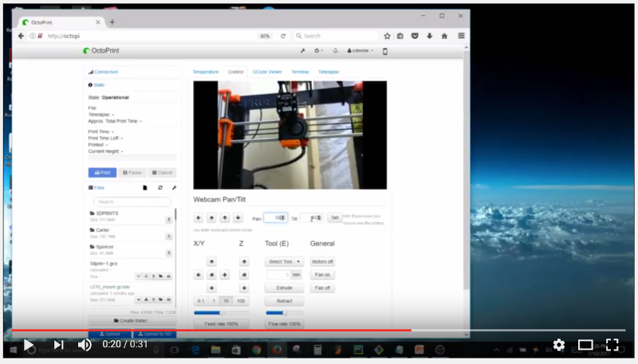Go to Firefox home page

coord(444,36)
